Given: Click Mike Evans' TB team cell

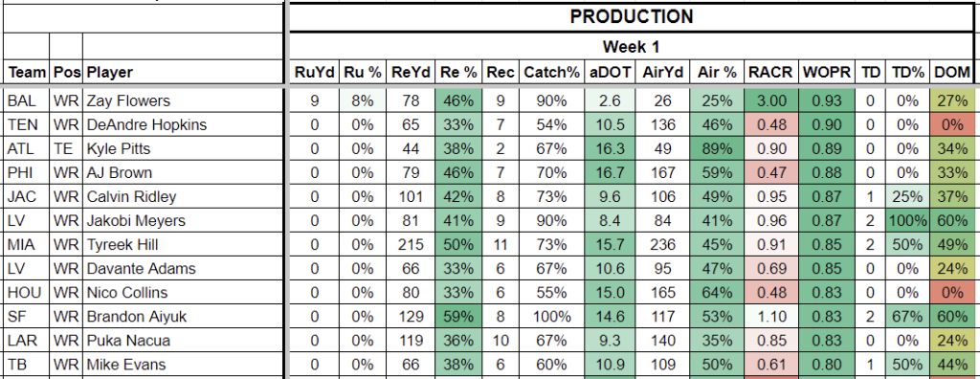Looking at the screenshot, I should (26, 365).
